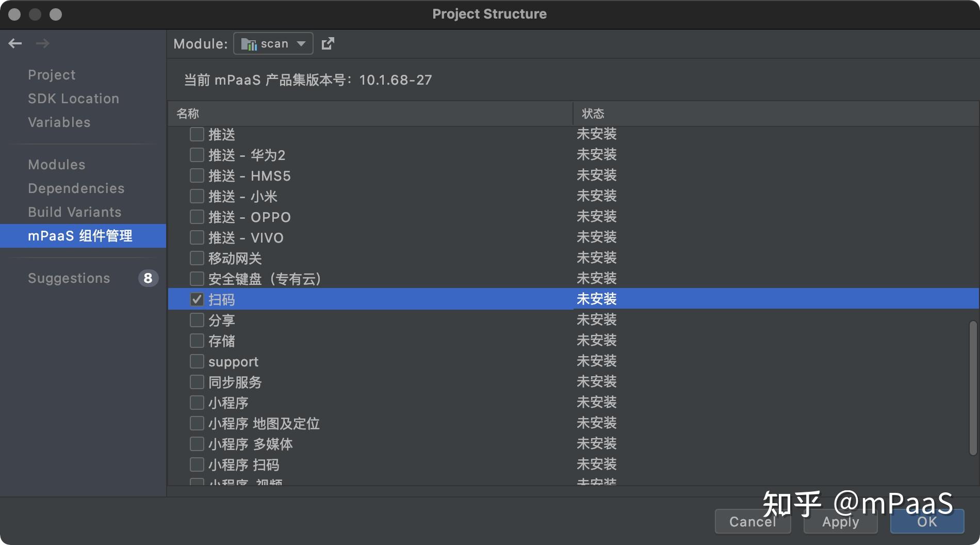Select Project in the left panel
This screenshot has width=980, height=545.
(x=52, y=74)
